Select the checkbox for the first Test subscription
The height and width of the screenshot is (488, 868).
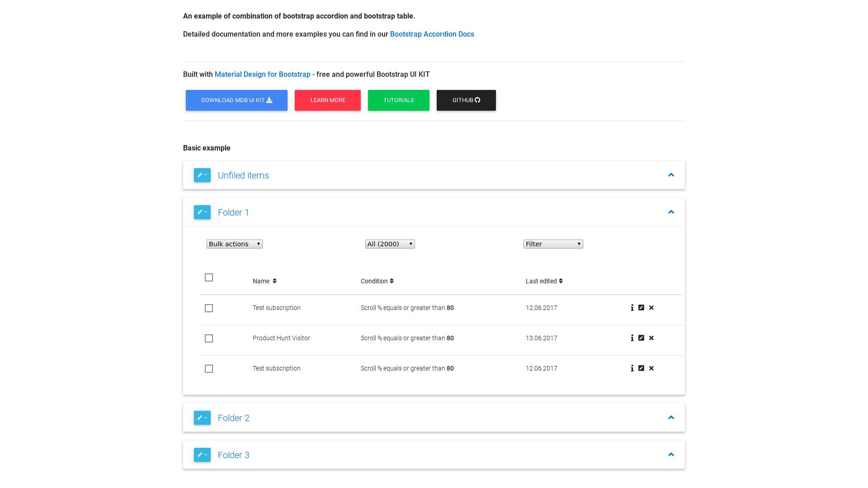point(208,308)
